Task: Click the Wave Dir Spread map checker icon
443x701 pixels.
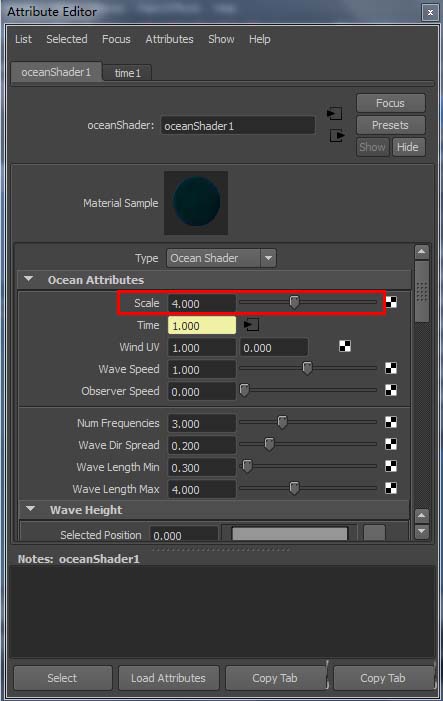Action: coord(391,444)
